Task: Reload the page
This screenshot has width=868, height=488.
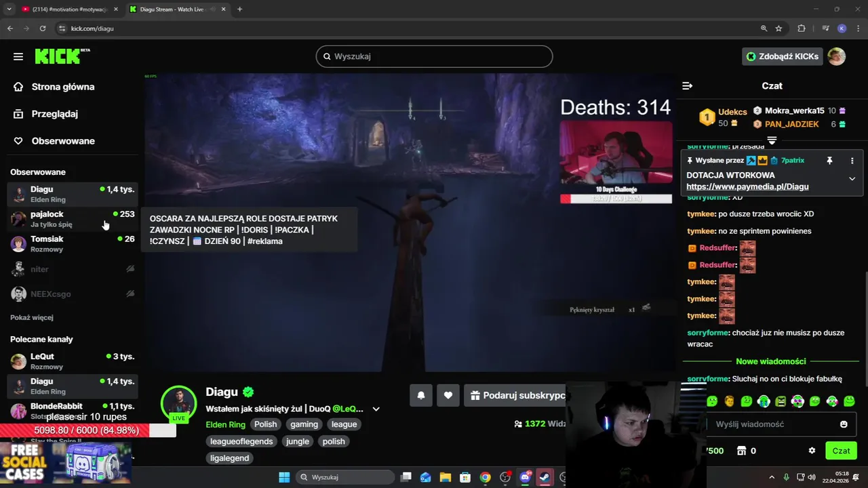Action: point(43,28)
